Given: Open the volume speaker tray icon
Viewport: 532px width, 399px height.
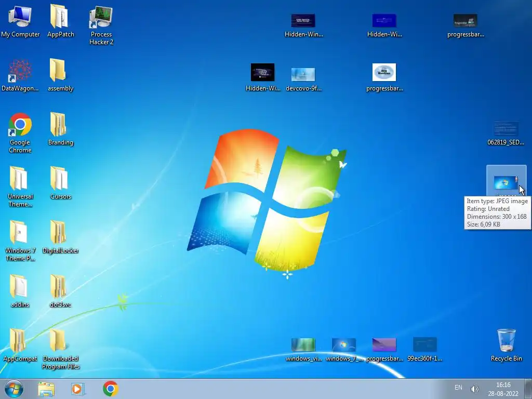Looking at the screenshot, I should coord(474,389).
